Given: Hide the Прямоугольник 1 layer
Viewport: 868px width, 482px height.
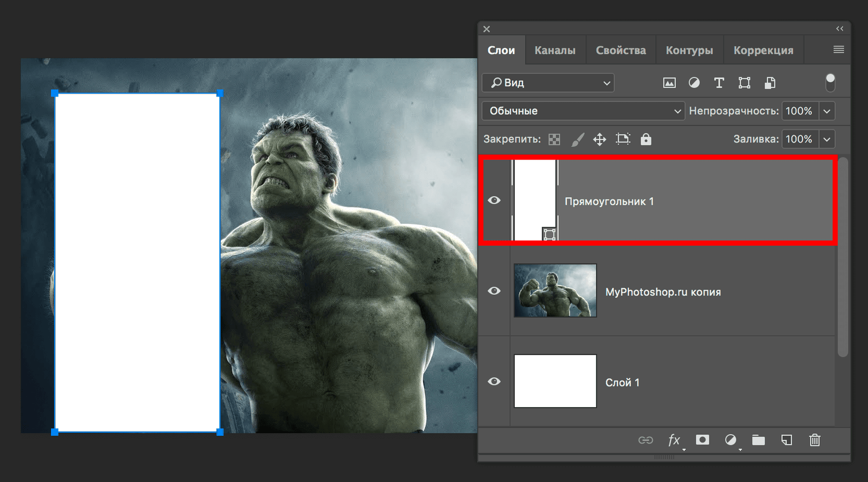Looking at the screenshot, I should click(494, 201).
